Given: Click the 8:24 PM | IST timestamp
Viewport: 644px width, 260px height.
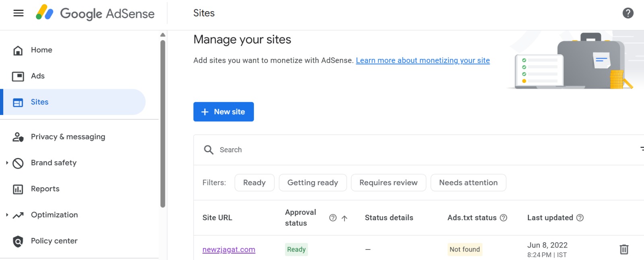Looking at the screenshot, I should [547, 255].
